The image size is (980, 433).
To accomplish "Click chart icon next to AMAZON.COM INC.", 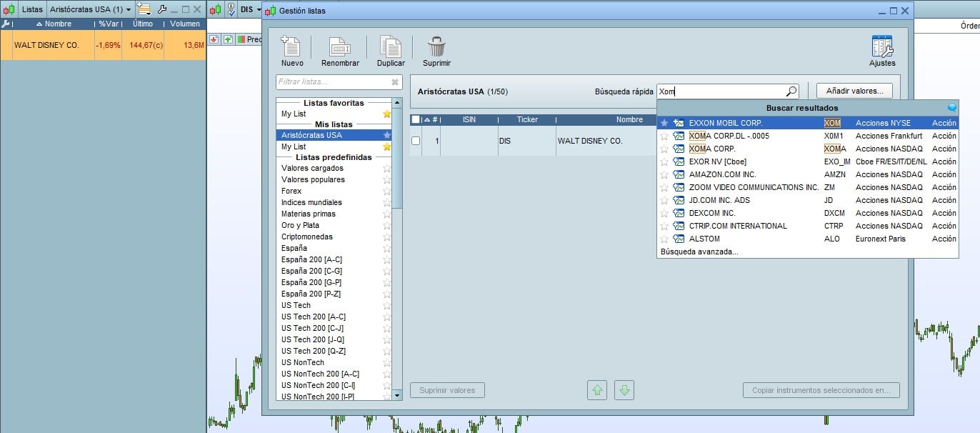I will (679, 174).
